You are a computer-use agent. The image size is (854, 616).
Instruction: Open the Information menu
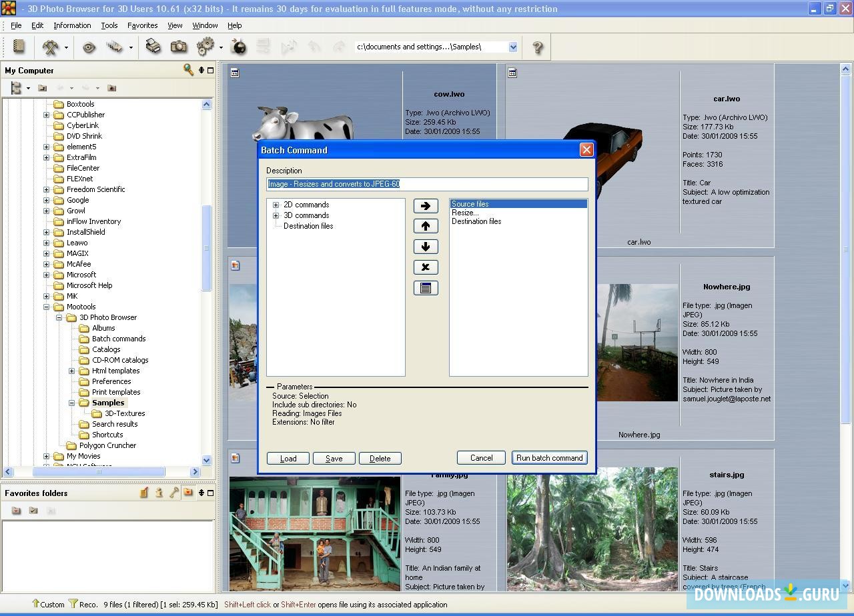(x=72, y=25)
